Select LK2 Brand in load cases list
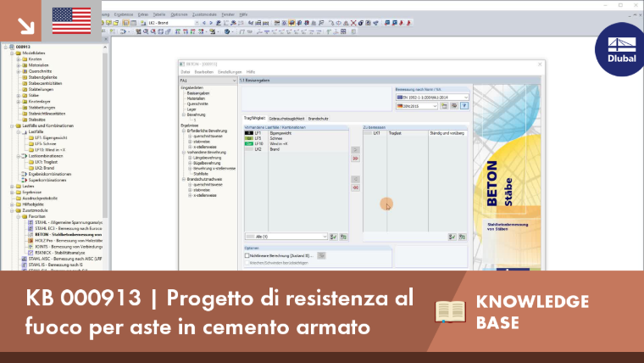 296,149
